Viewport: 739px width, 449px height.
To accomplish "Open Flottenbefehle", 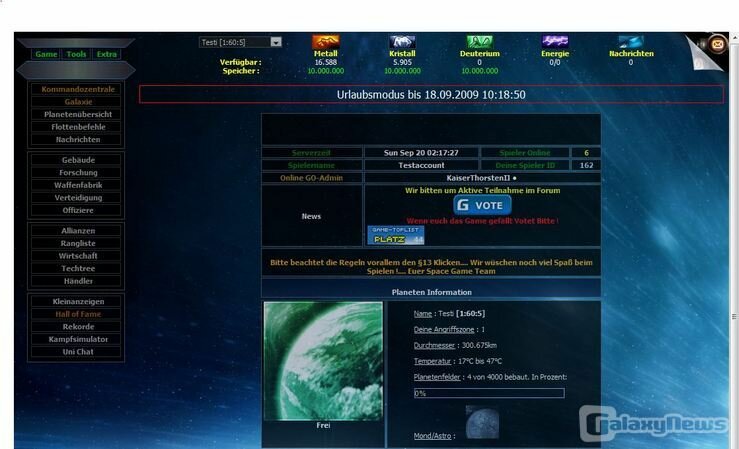I will (78, 127).
